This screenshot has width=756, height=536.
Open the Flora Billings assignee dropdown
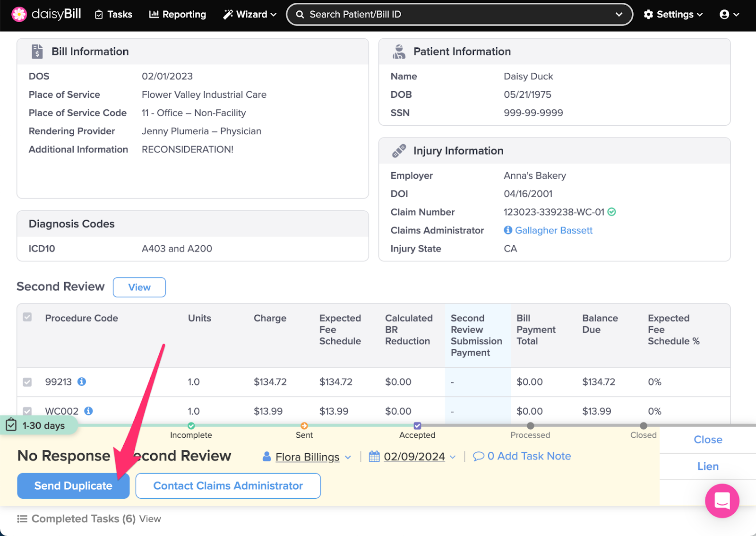point(307,457)
